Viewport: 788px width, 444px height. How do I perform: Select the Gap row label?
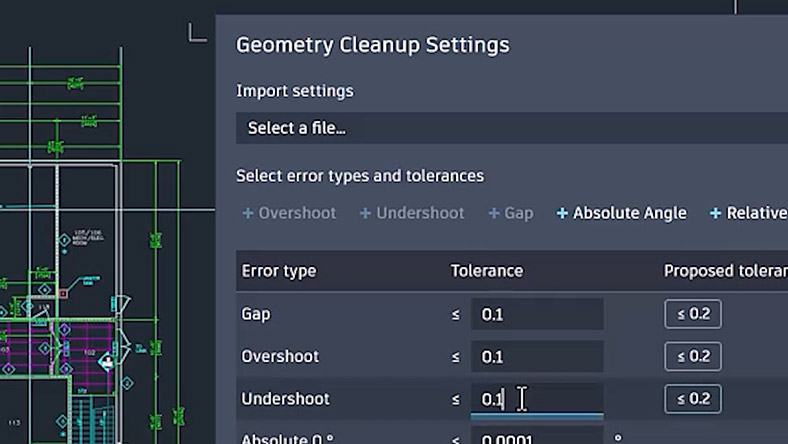pos(256,314)
